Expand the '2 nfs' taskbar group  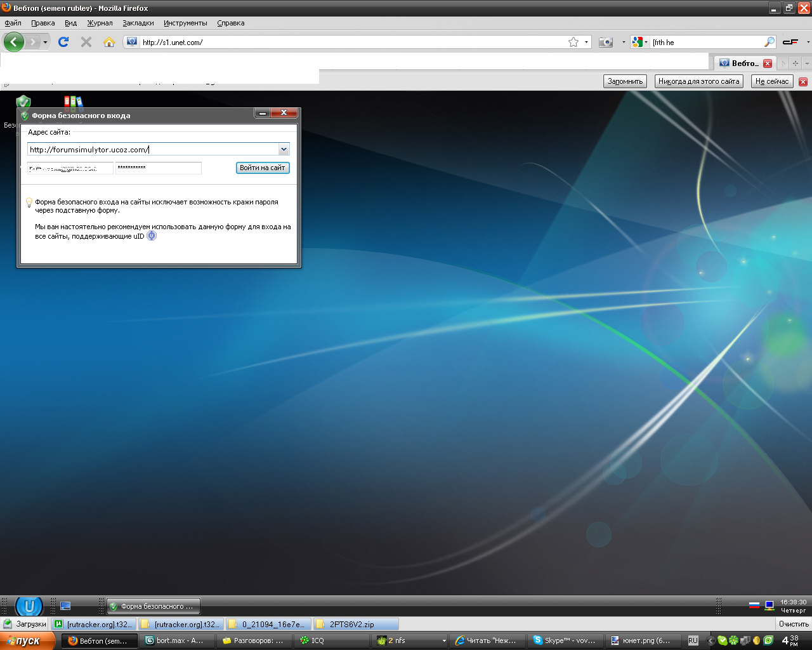(x=411, y=641)
